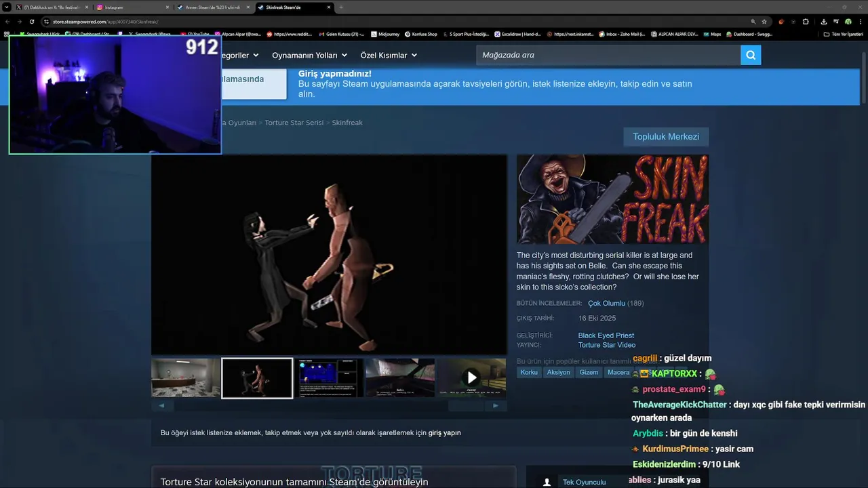The width and height of the screenshot is (868, 488).
Task: Select the dark corridor screenshot thumbnail
Action: click(400, 378)
